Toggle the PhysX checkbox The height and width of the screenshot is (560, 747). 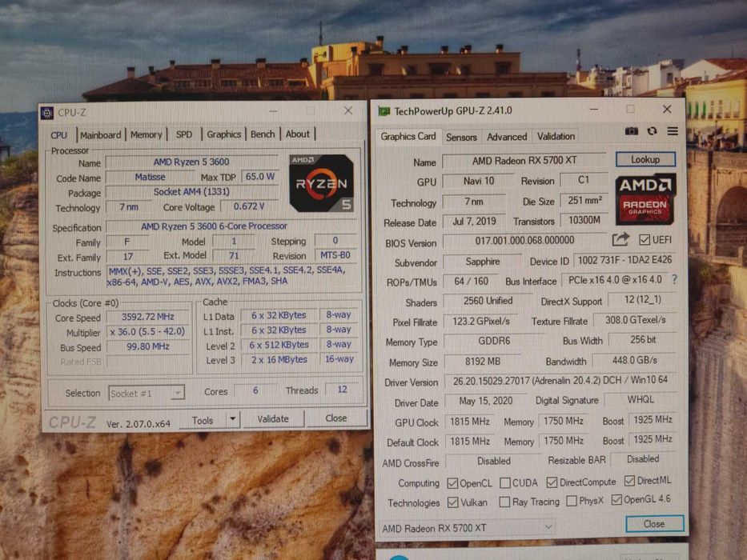pos(571,501)
